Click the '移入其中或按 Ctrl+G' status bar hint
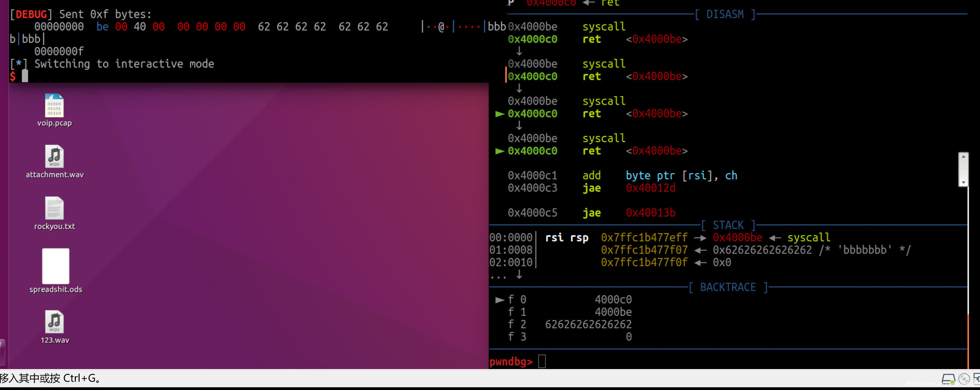This screenshot has height=390, width=980. click(50, 378)
